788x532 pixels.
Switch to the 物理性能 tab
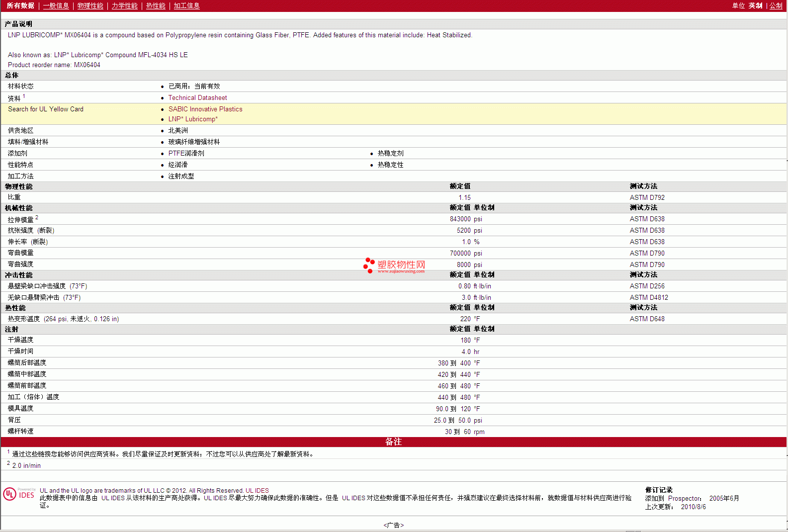[90, 5]
